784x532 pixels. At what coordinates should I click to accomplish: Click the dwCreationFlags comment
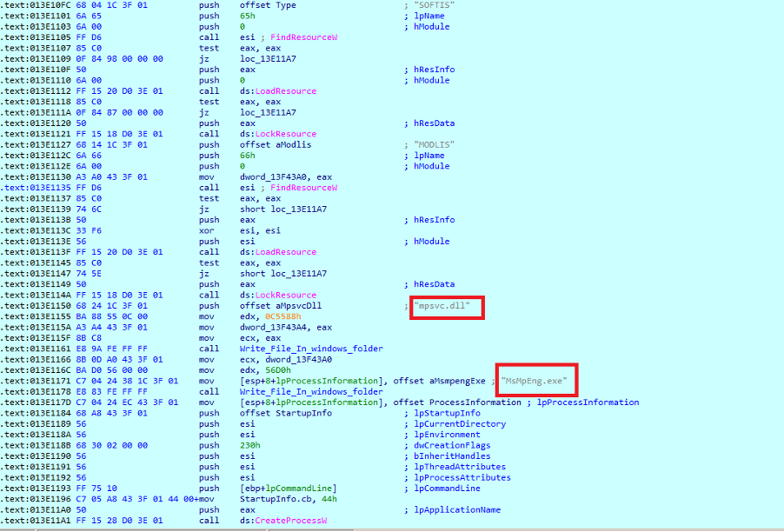(x=452, y=445)
